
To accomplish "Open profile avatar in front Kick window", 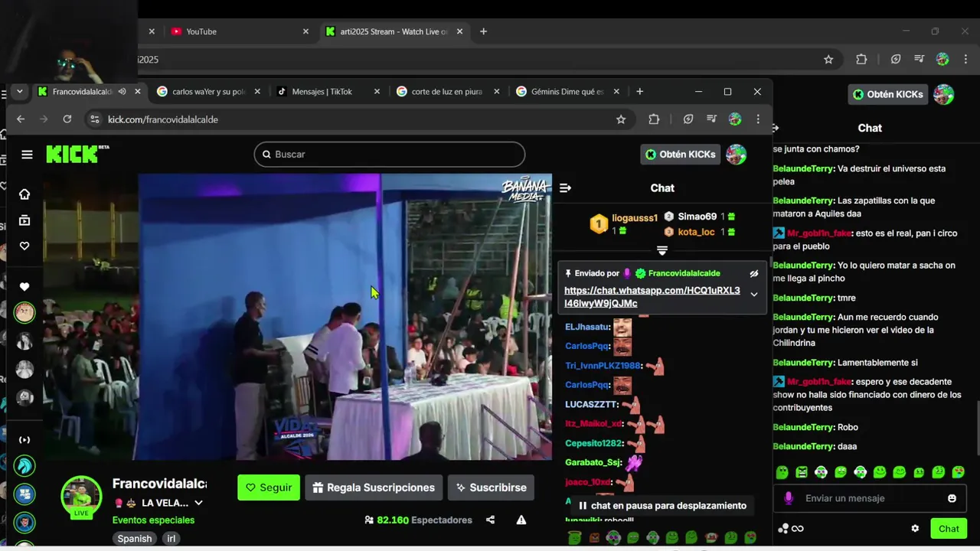I will 736,155.
